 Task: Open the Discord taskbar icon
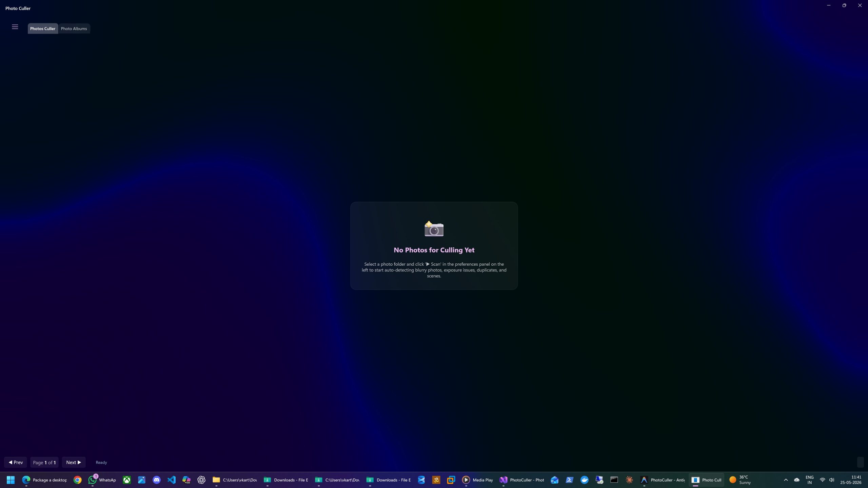coord(157,480)
